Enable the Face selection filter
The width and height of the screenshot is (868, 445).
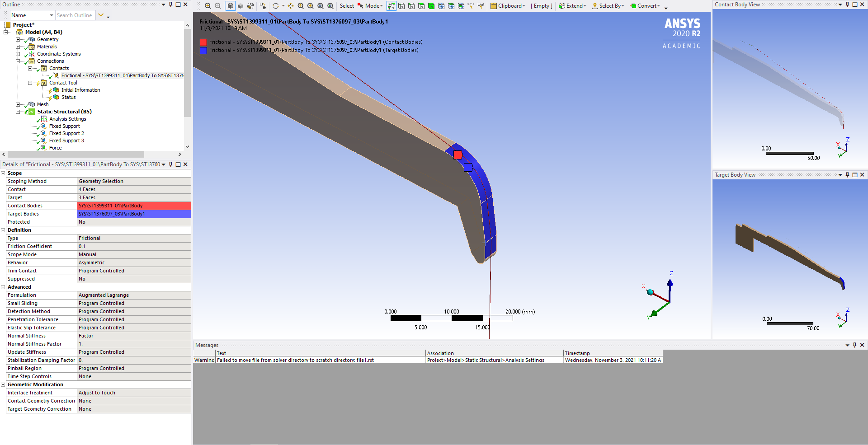(x=421, y=6)
